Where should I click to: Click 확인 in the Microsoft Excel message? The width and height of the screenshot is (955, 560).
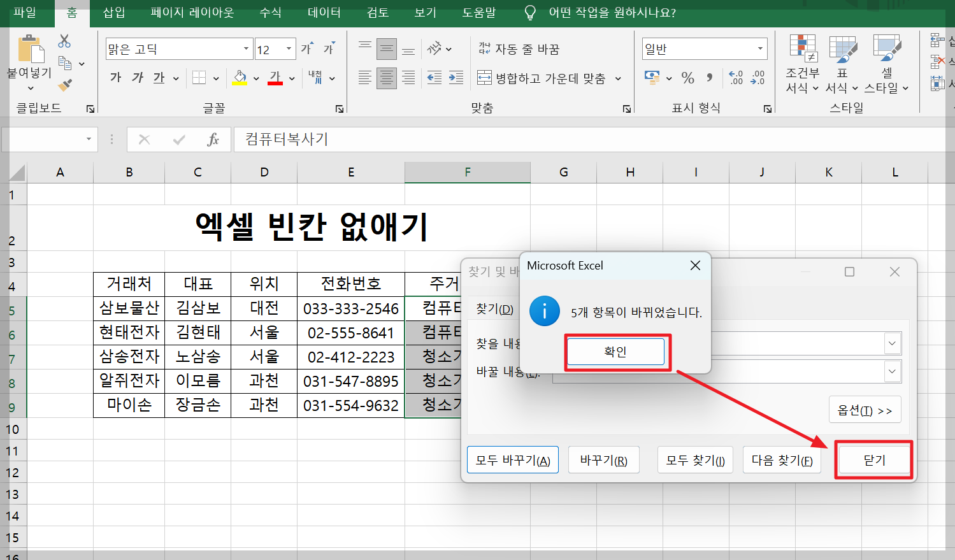tap(616, 351)
